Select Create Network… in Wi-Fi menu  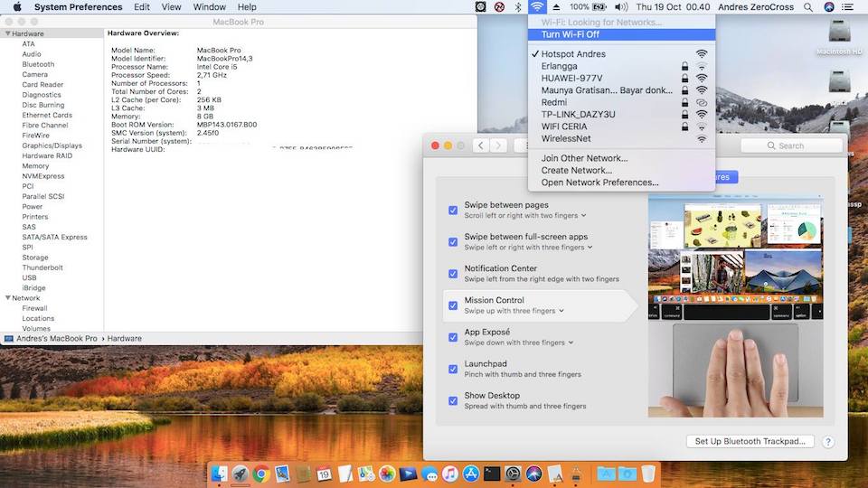click(x=622, y=171)
